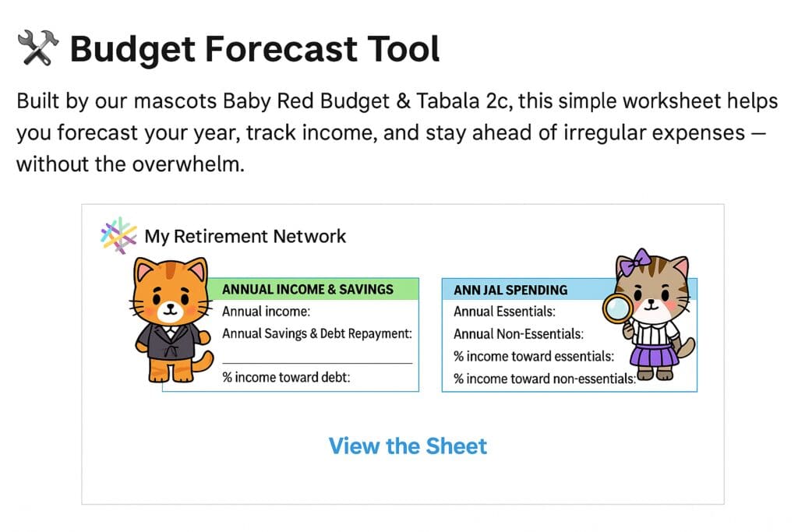The image size is (798, 532).
Task: Click the Budget Forecast Tool heading
Action: [255, 49]
